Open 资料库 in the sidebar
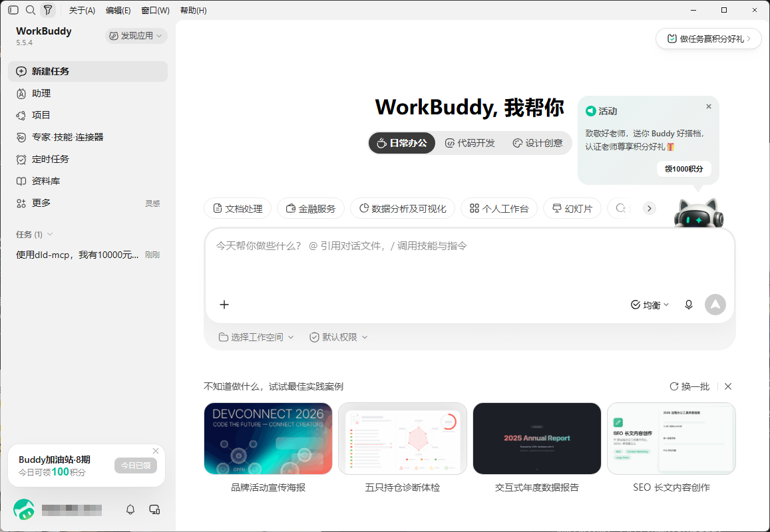This screenshot has width=770, height=532. (88, 181)
